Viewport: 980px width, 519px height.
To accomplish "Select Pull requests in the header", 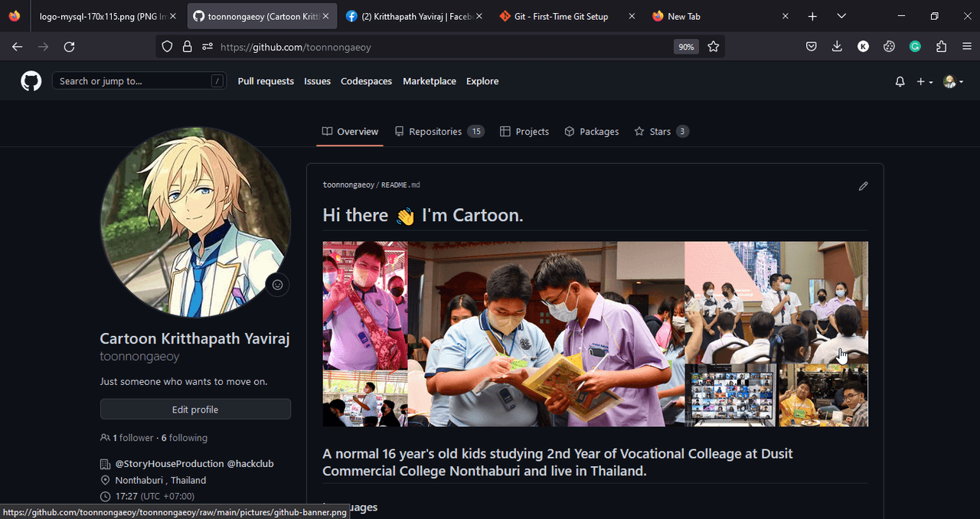I will pos(266,81).
